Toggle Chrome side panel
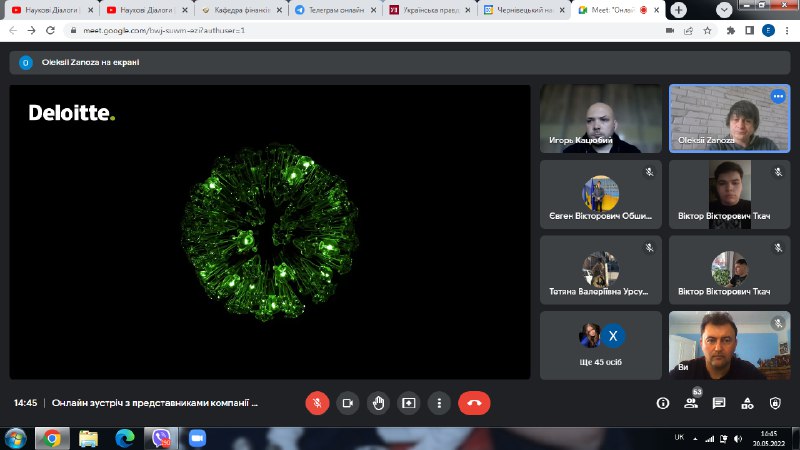Viewport: 800px width, 450px height. point(749,31)
